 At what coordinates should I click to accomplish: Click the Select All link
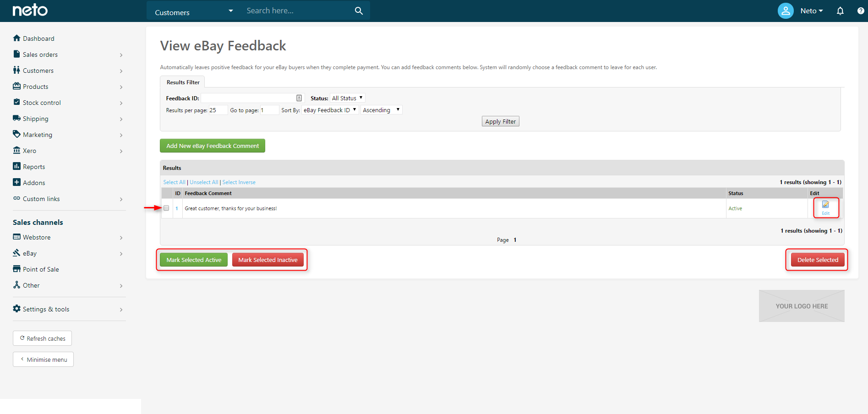pos(174,182)
